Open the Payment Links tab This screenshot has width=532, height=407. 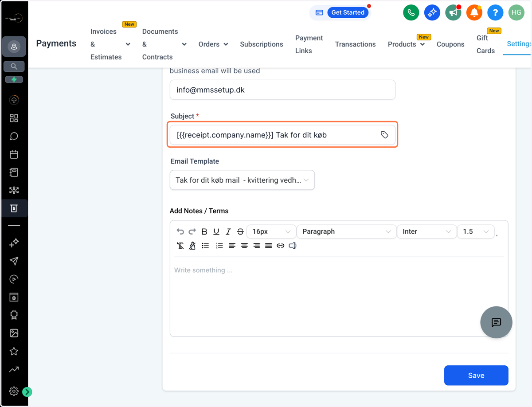click(x=309, y=44)
